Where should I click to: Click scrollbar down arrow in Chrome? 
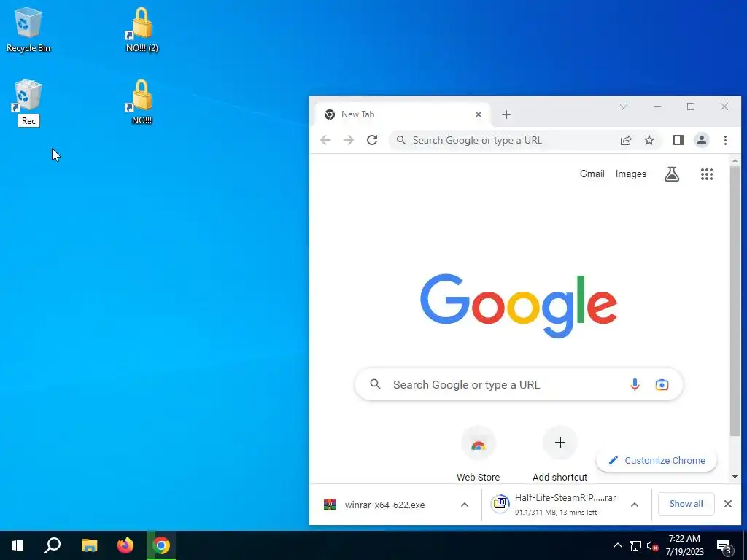pyautogui.click(x=735, y=477)
